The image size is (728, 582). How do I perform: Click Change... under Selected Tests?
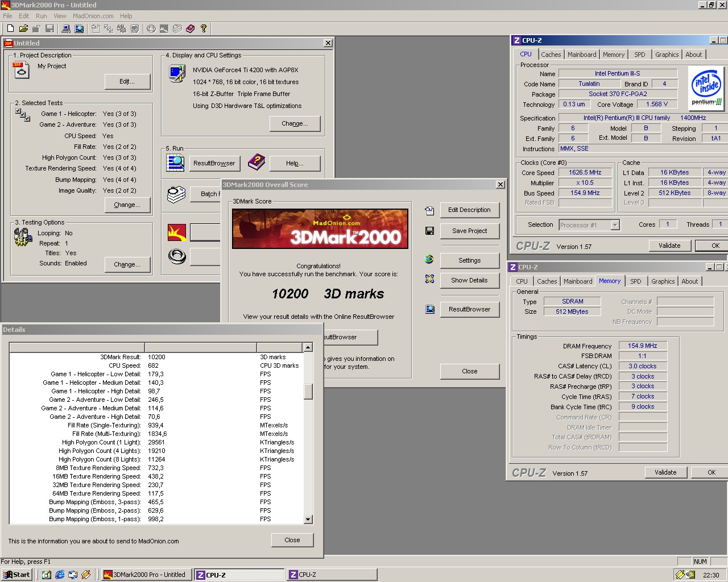127,205
